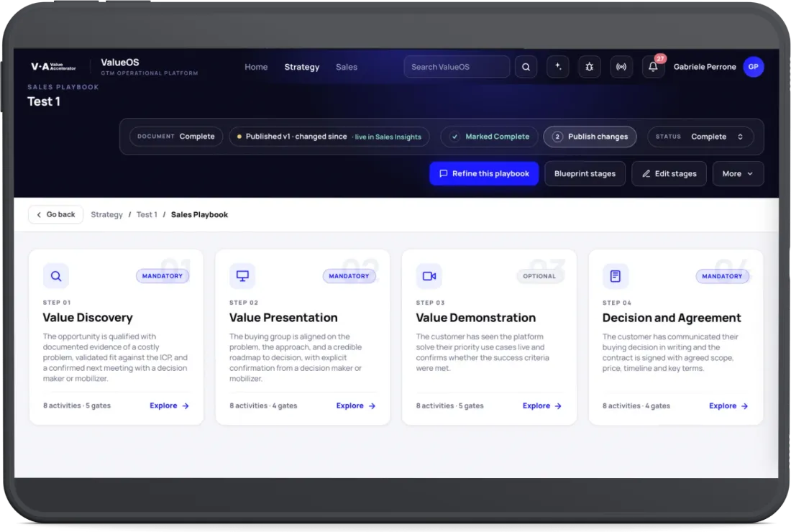Click the Value Demonstration video camera icon
The image size is (791, 532).
click(x=429, y=276)
